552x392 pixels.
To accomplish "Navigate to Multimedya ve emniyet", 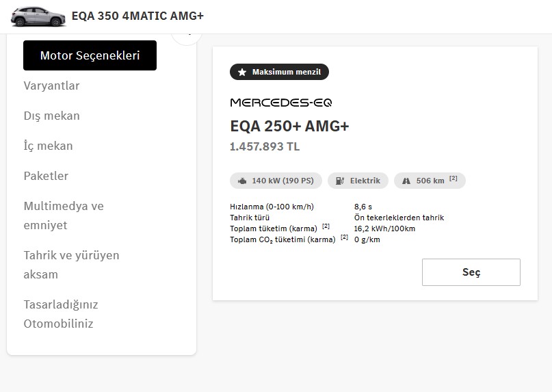I will tap(64, 215).
